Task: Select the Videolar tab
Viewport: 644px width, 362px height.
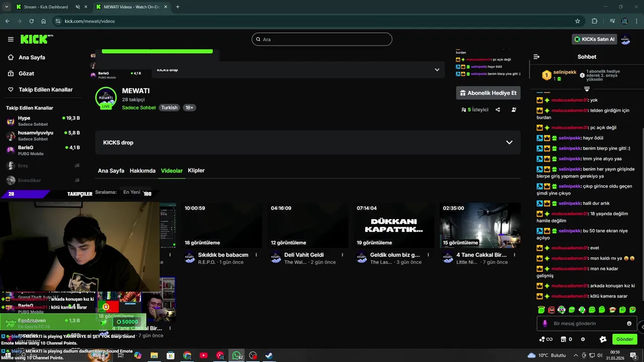Action: (x=172, y=170)
